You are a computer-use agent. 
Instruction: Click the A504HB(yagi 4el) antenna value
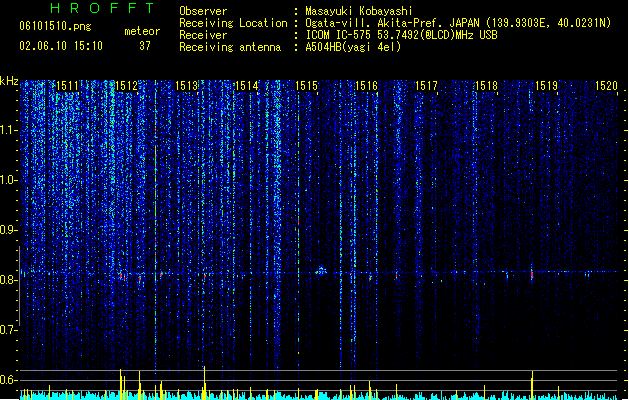[353, 47]
